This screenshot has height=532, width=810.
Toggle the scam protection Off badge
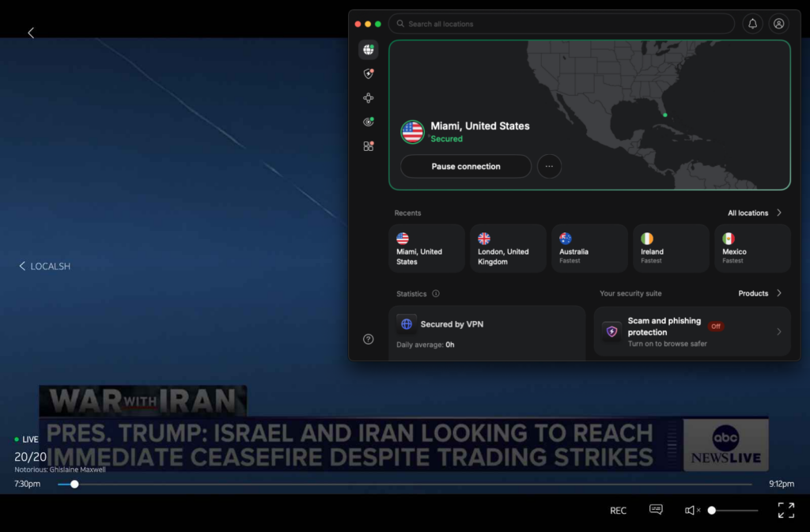click(715, 326)
